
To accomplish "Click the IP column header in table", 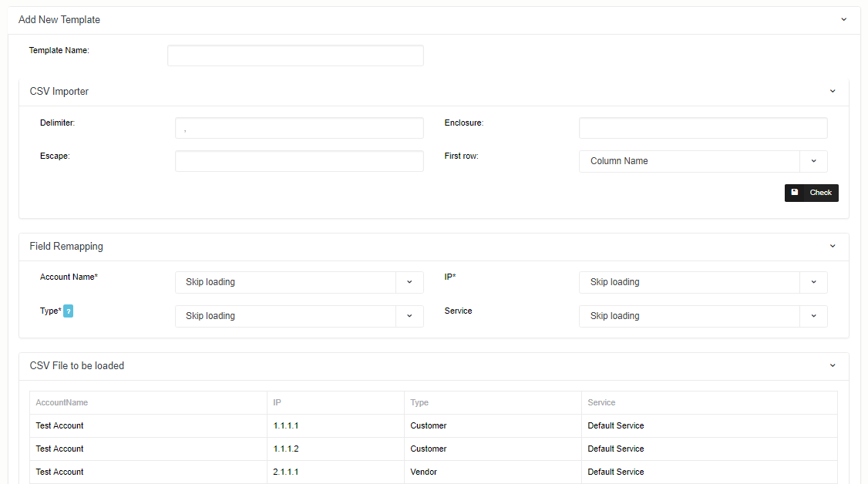I will coord(278,402).
